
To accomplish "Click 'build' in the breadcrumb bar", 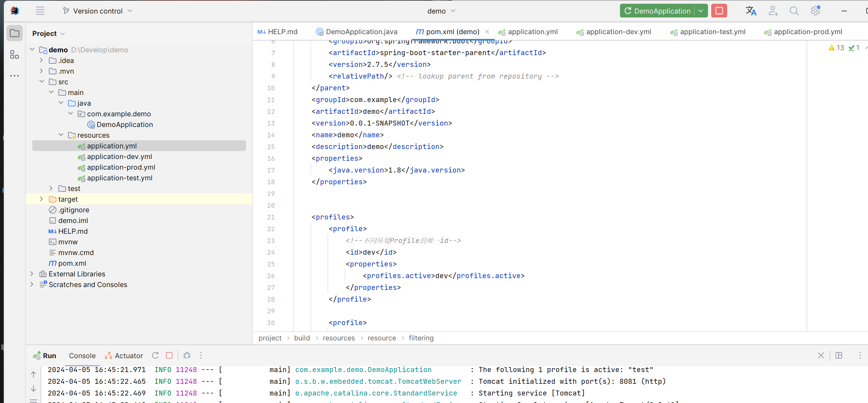I will [302, 338].
